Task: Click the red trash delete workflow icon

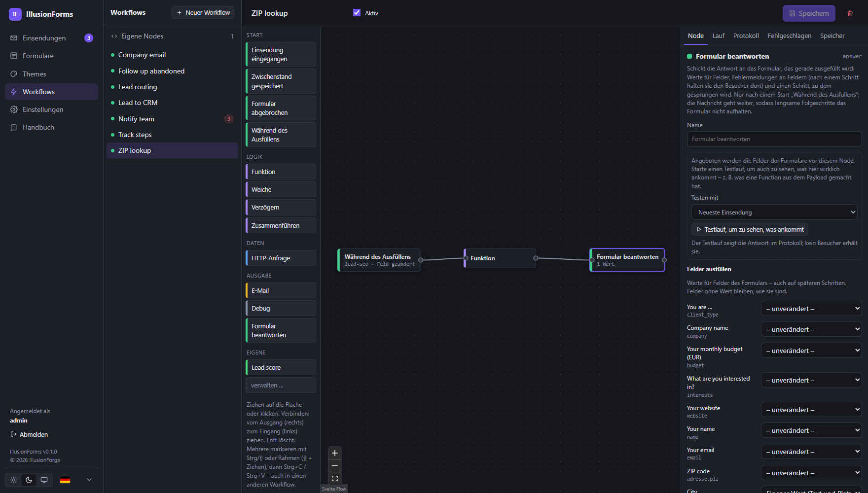Action: coord(850,13)
